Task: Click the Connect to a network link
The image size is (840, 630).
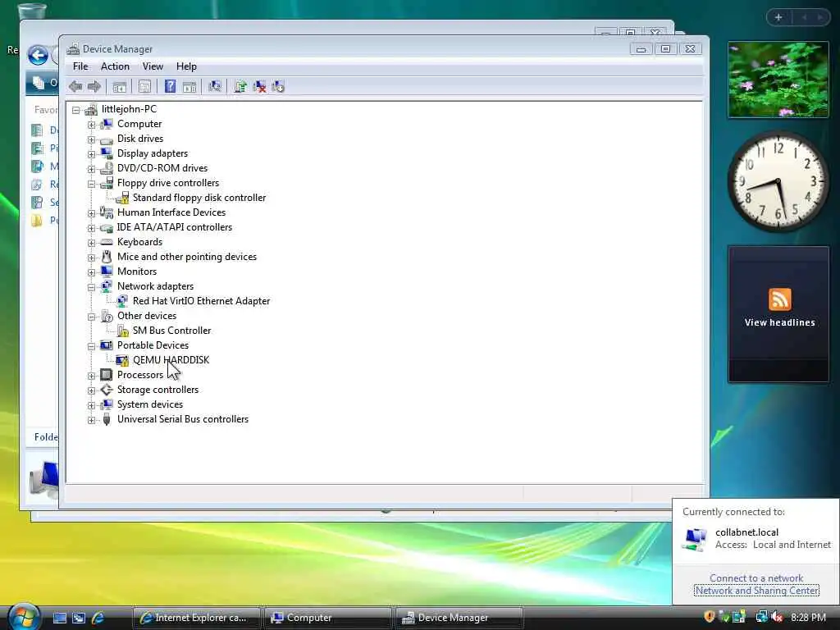Action: (x=756, y=578)
